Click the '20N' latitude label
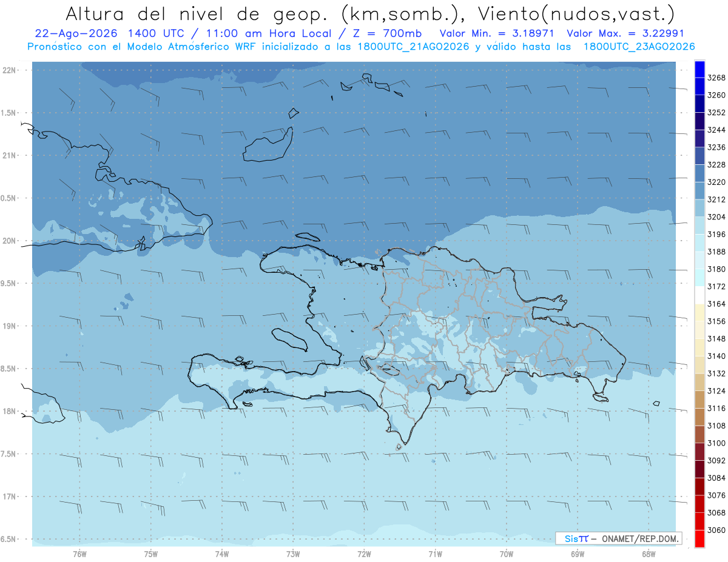This screenshot has height=562, width=728. tap(9, 241)
